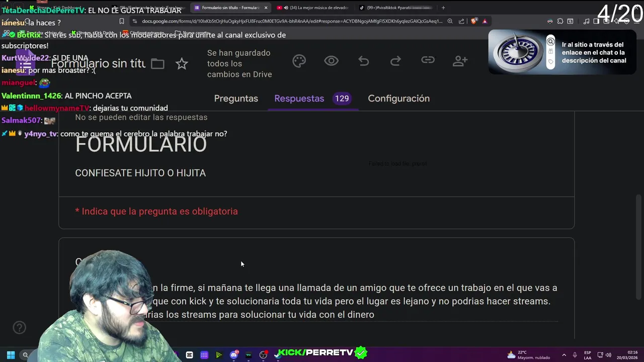Open the tab search icon in the toolbar
This screenshot has height=362, width=644.
(x=570, y=21)
